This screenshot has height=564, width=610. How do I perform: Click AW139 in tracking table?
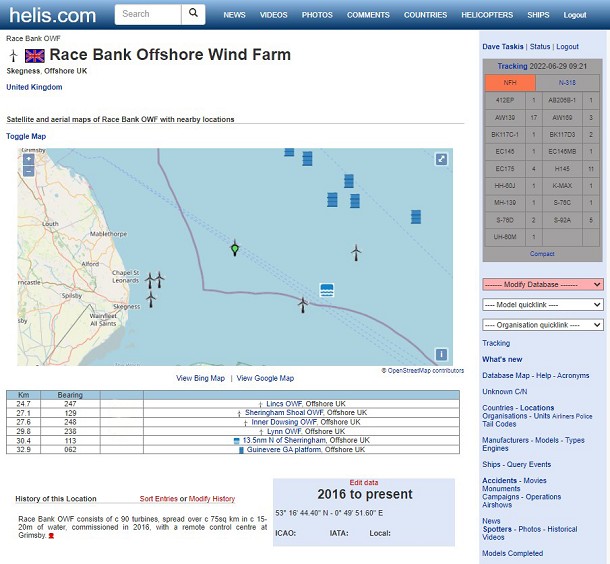505,117
